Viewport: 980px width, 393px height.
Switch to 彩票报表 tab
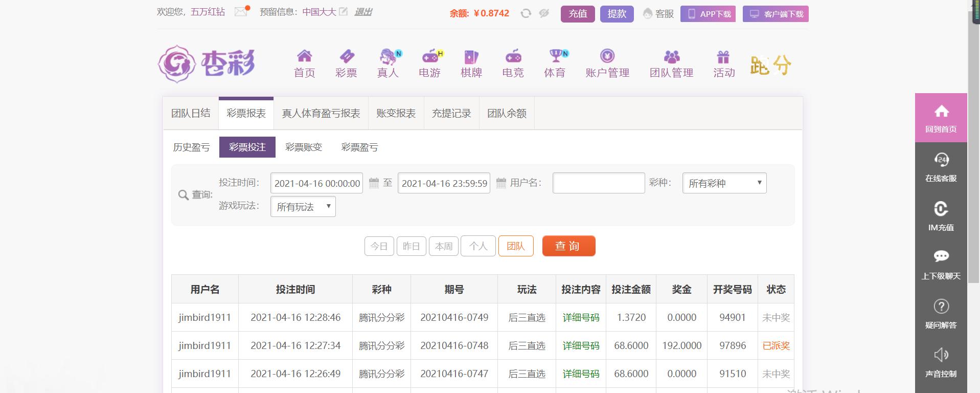tap(246, 113)
